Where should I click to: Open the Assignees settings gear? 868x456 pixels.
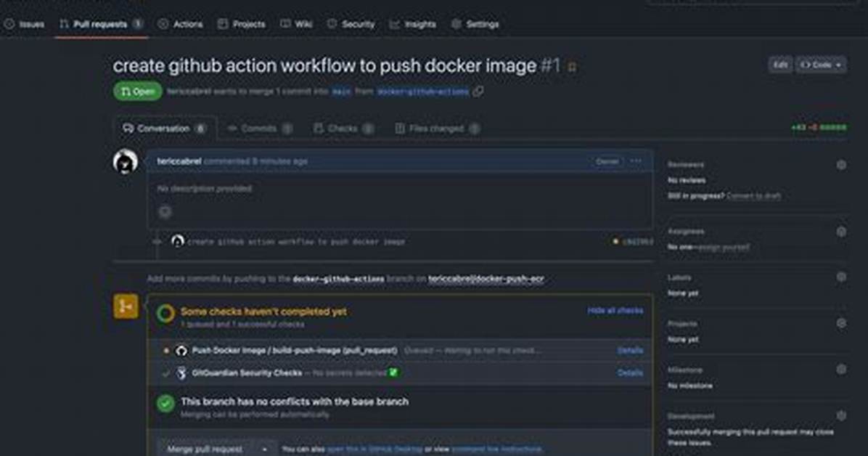pos(841,232)
